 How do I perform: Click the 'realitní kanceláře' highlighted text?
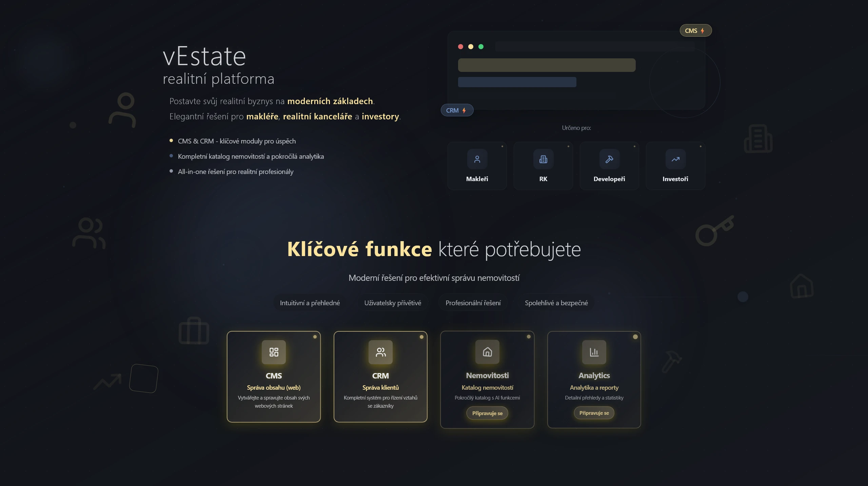point(317,116)
